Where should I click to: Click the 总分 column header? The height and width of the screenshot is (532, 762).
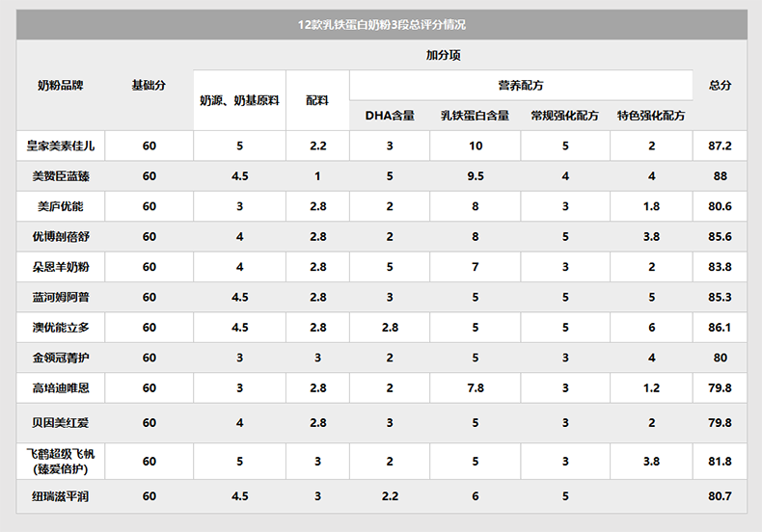point(720,86)
